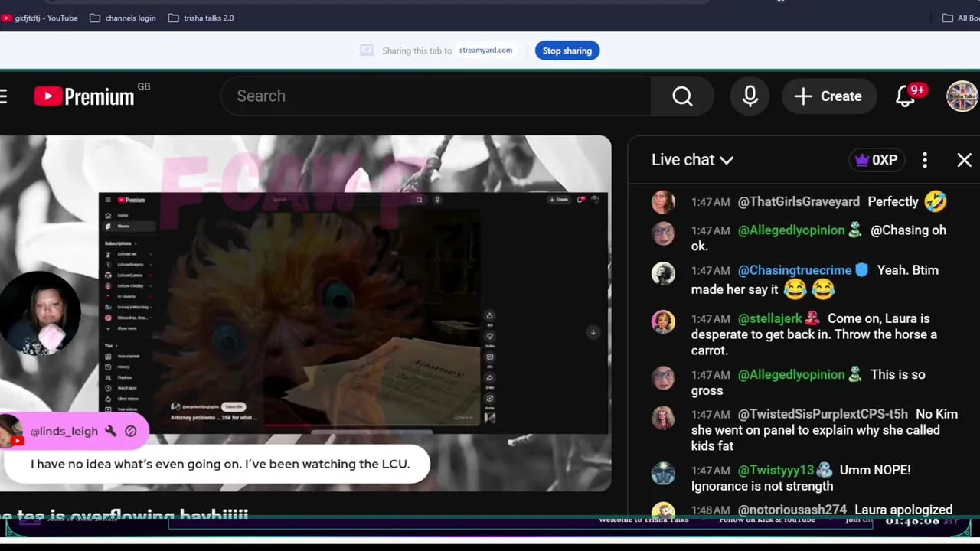Click username @Twistyy13 in chat

tap(776, 470)
